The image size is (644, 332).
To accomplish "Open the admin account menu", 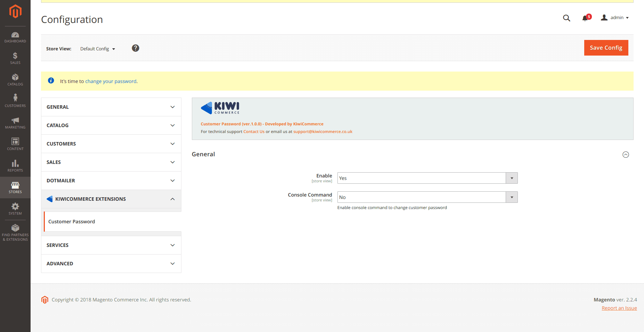I will click(x=615, y=18).
